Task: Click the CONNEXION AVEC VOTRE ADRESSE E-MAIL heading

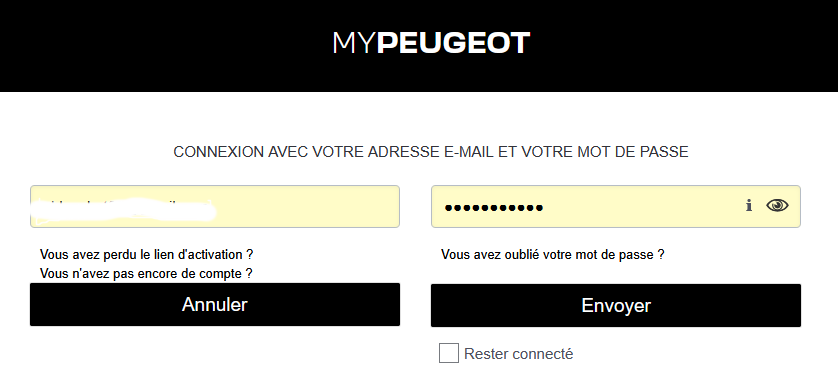Action: pos(431,152)
